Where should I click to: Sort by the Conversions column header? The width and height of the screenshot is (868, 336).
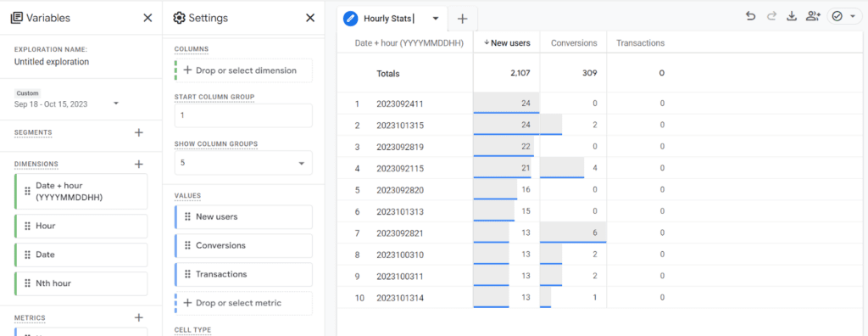574,42
